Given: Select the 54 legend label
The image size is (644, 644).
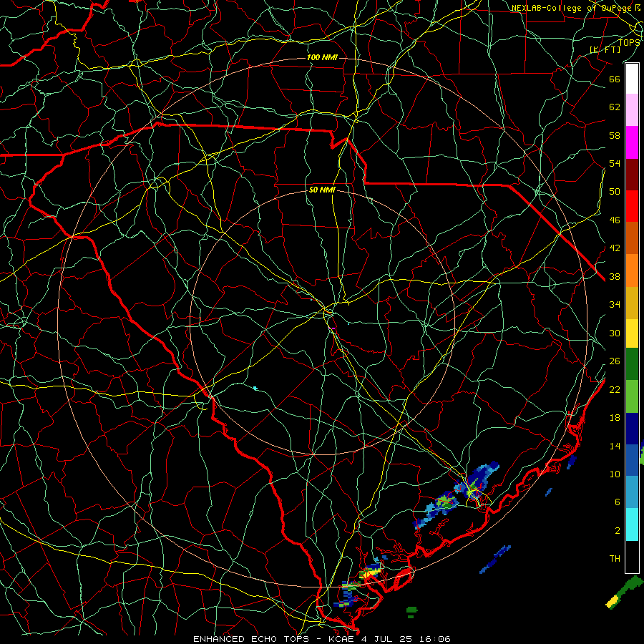Looking at the screenshot, I should [x=615, y=163].
